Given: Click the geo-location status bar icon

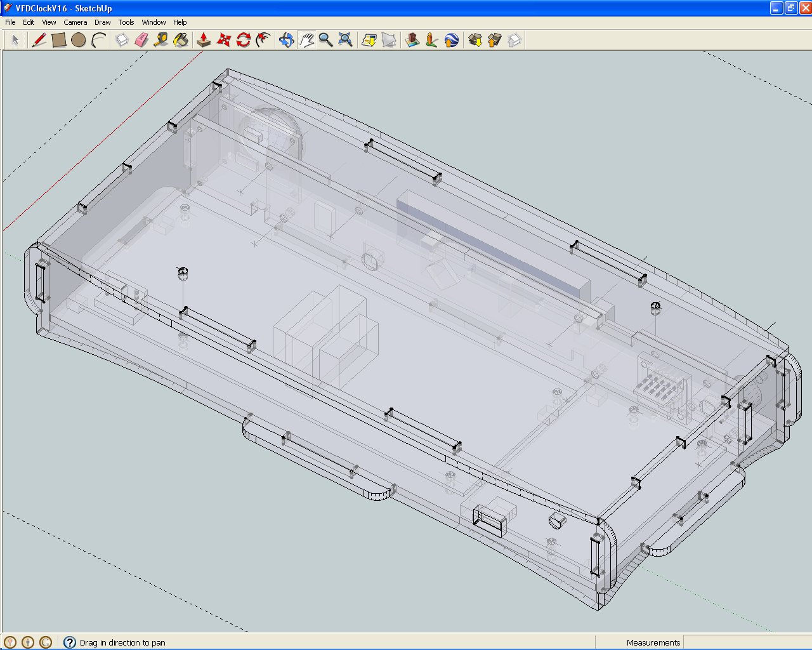Looking at the screenshot, I should [10, 642].
